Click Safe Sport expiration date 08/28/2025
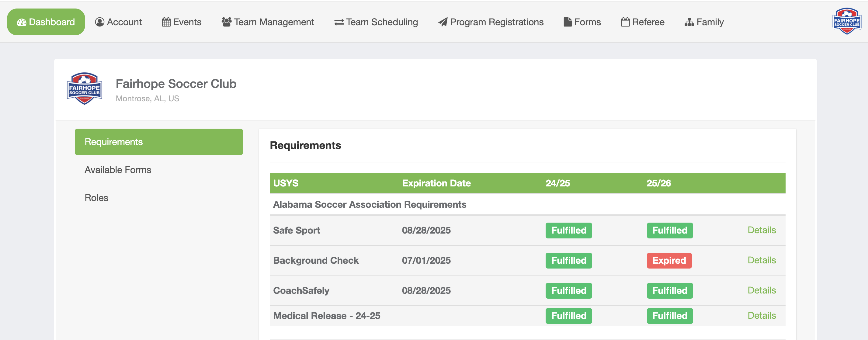Image resolution: width=868 pixels, height=340 pixels. pyautogui.click(x=426, y=231)
